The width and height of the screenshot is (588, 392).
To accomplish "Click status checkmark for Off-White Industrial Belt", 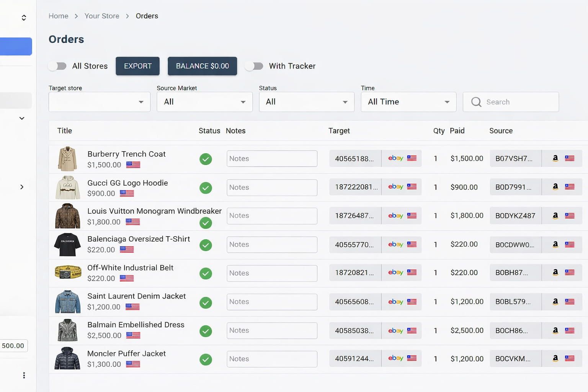I will (206, 273).
